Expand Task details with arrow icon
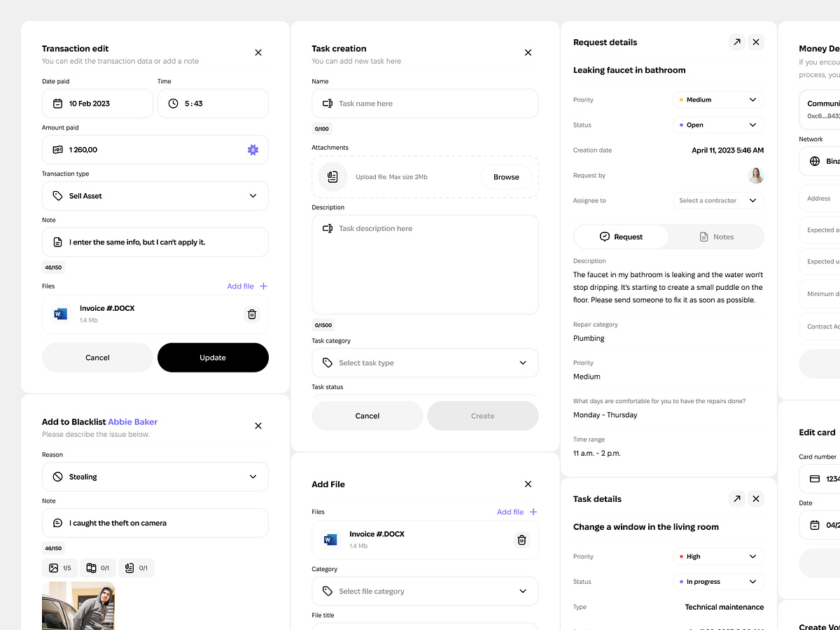 click(736, 499)
